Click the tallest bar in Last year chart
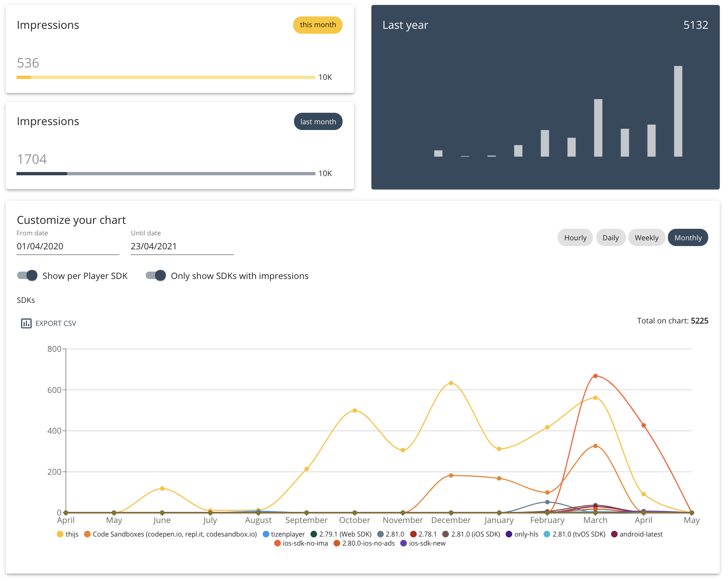 tap(678, 111)
